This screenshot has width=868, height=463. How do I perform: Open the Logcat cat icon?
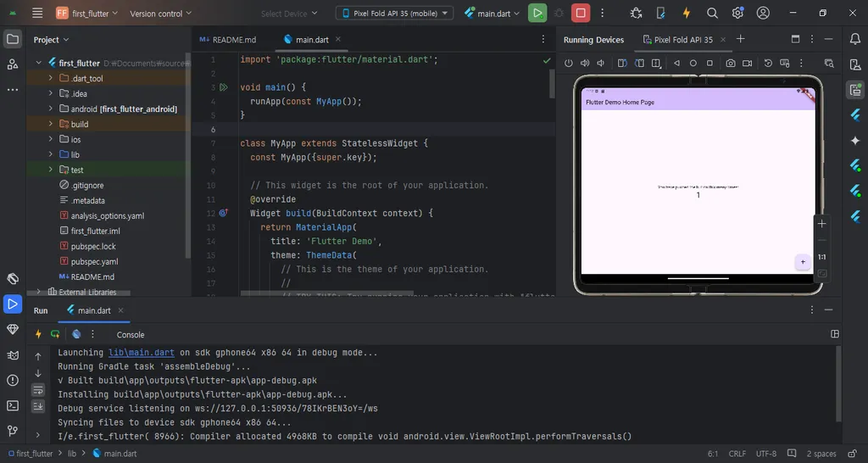click(x=13, y=355)
